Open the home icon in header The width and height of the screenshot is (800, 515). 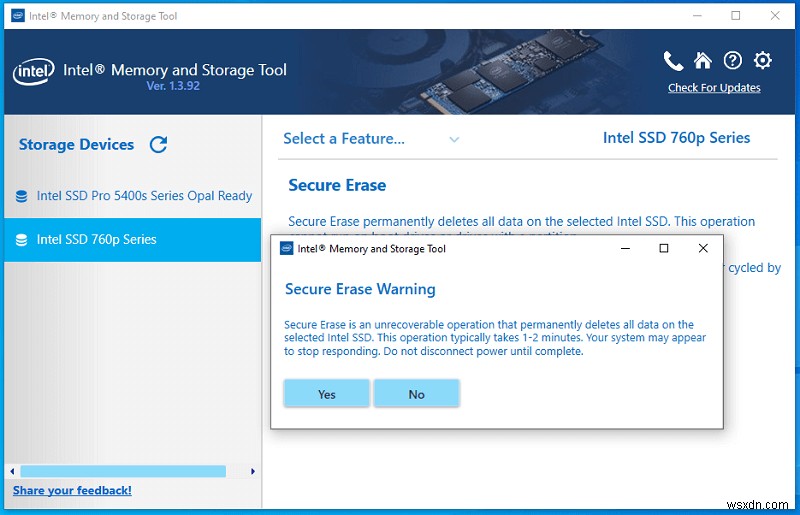703,61
